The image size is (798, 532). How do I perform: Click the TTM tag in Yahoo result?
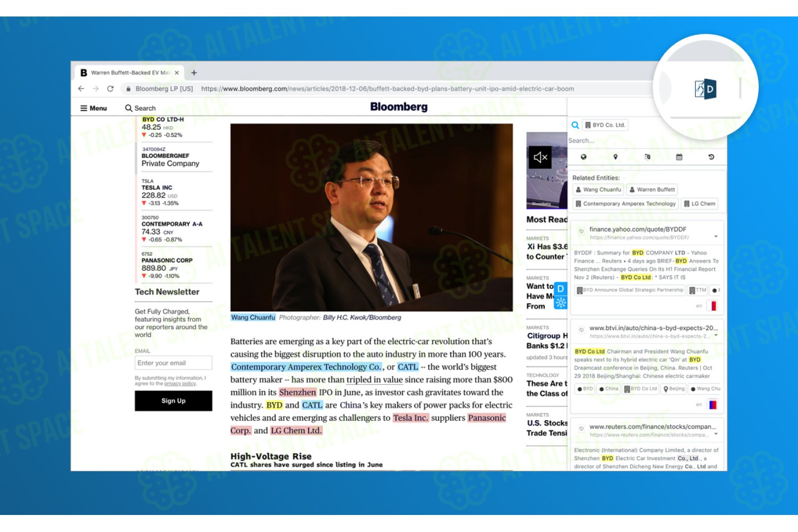click(697, 290)
